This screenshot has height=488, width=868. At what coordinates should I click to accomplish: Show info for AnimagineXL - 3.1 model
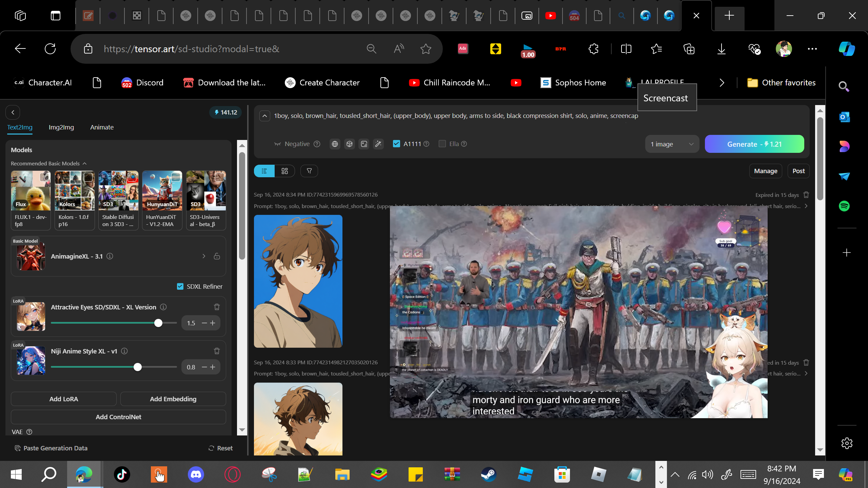(x=110, y=256)
